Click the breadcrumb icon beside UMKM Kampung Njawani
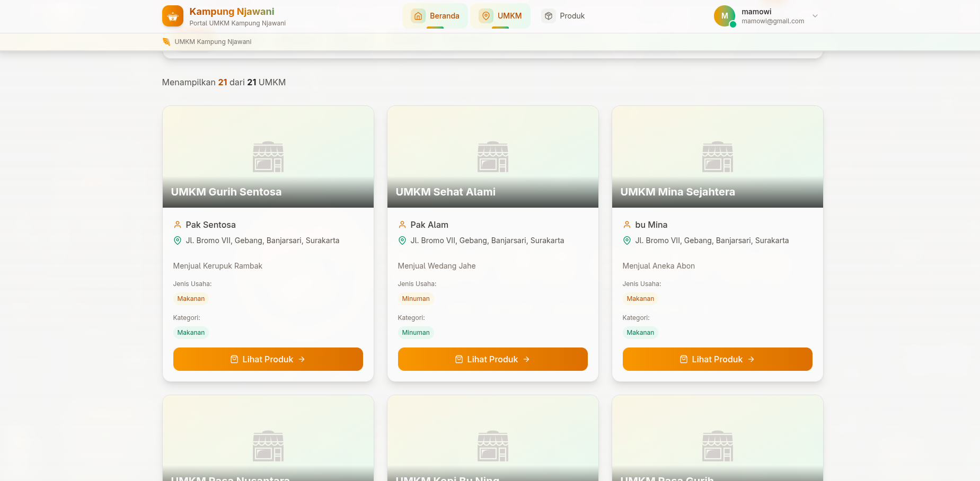Image resolution: width=980 pixels, height=481 pixels. coord(166,42)
